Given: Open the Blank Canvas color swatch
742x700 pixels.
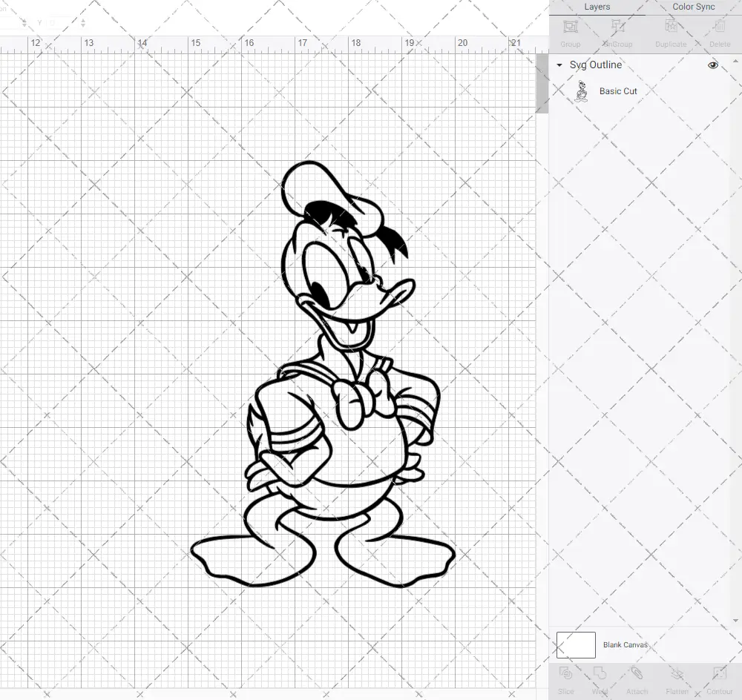Looking at the screenshot, I should point(575,644).
